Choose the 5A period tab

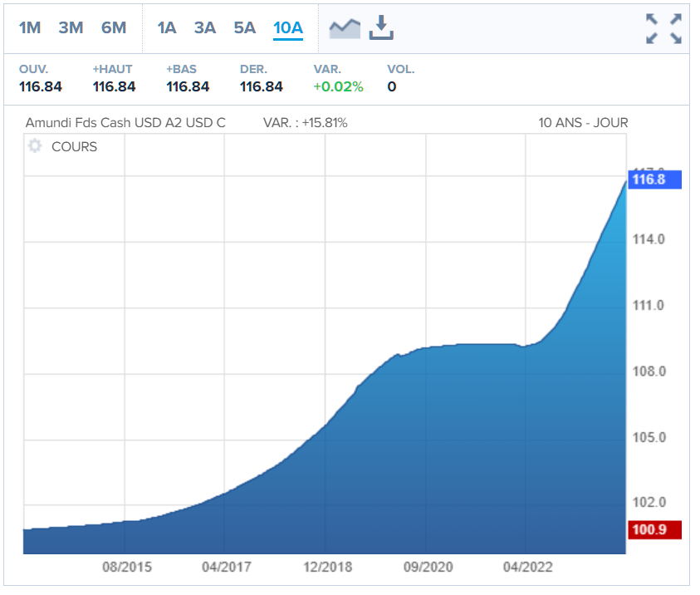(245, 27)
